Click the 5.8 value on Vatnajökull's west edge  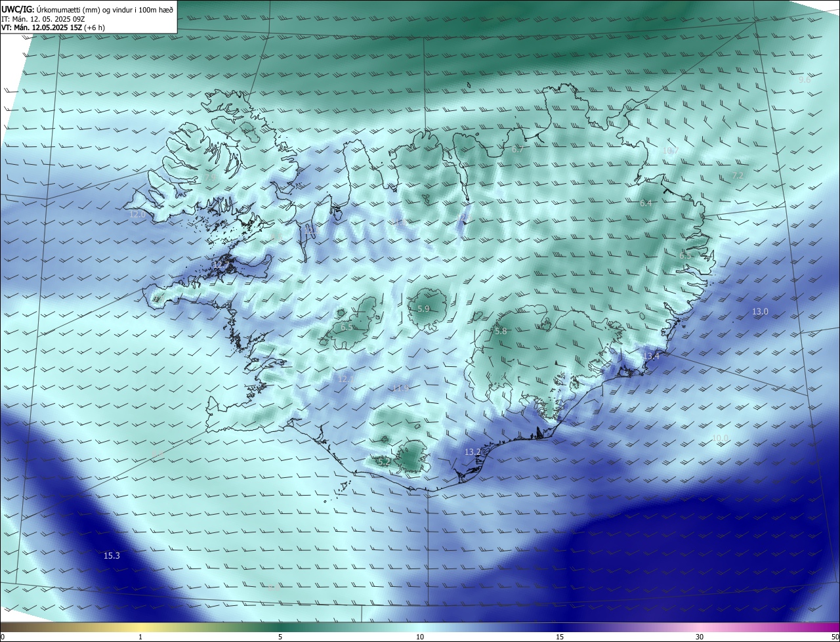(501, 332)
